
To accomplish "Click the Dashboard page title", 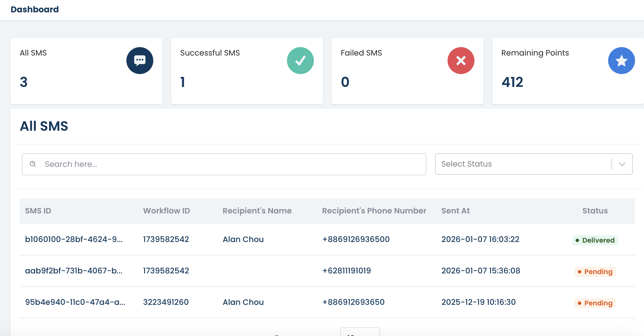I will click(x=35, y=10).
